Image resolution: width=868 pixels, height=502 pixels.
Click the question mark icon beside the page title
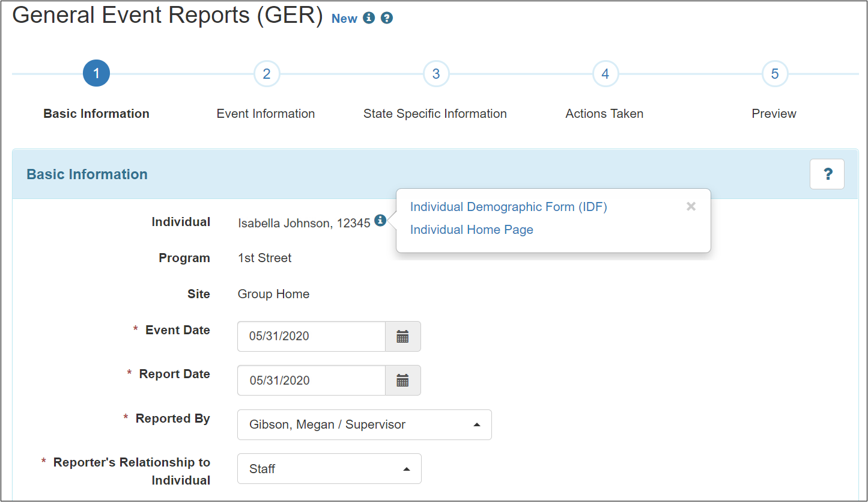(387, 18)
